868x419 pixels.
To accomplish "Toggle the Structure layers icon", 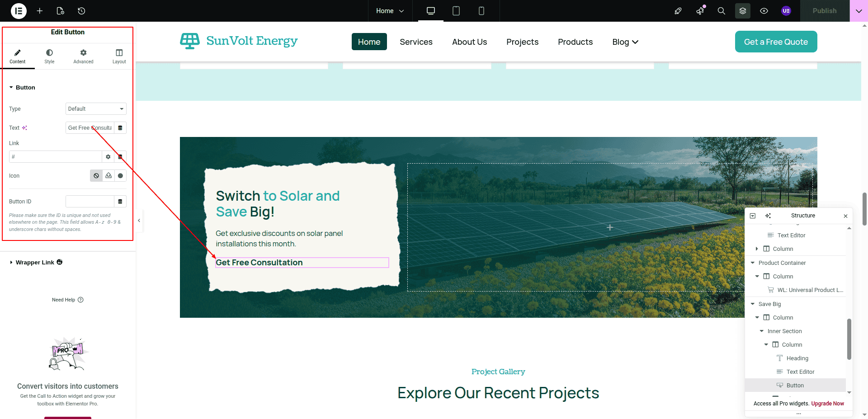I will click(x=742, y=11).
